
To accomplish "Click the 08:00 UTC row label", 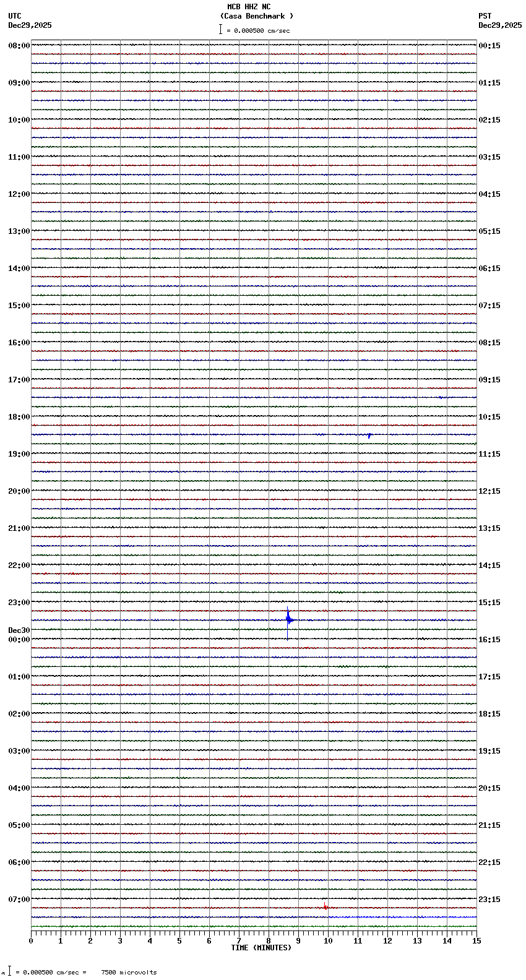I will point(19,46).
